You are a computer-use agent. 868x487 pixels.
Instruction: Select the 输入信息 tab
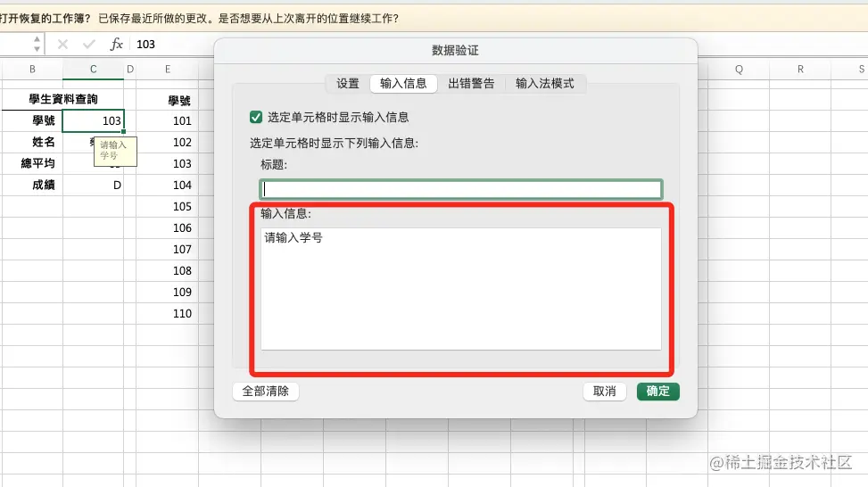tap(403, 84)
